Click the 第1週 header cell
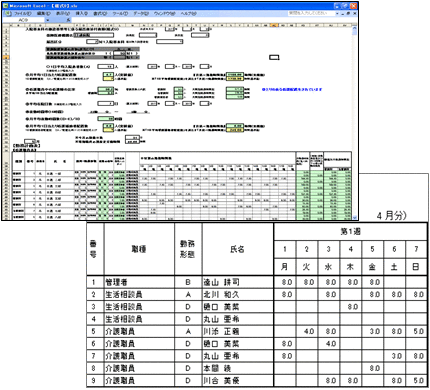 350,232
